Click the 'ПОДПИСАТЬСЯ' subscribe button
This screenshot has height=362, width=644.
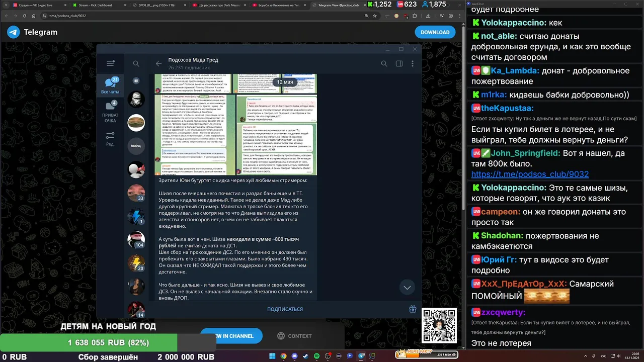coord(285,309)
